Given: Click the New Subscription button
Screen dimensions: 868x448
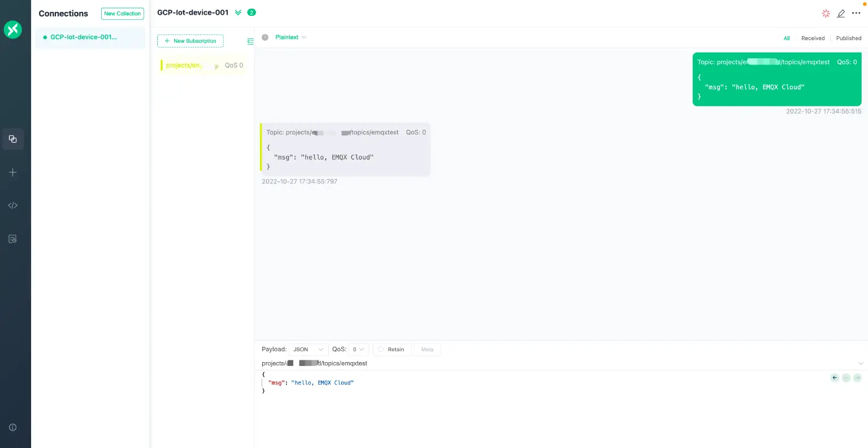Looking at the screenshot, I should tap(190, 41).
